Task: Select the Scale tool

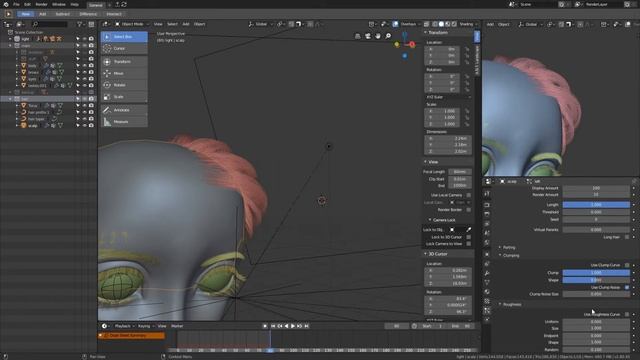Action: (124, 97)
